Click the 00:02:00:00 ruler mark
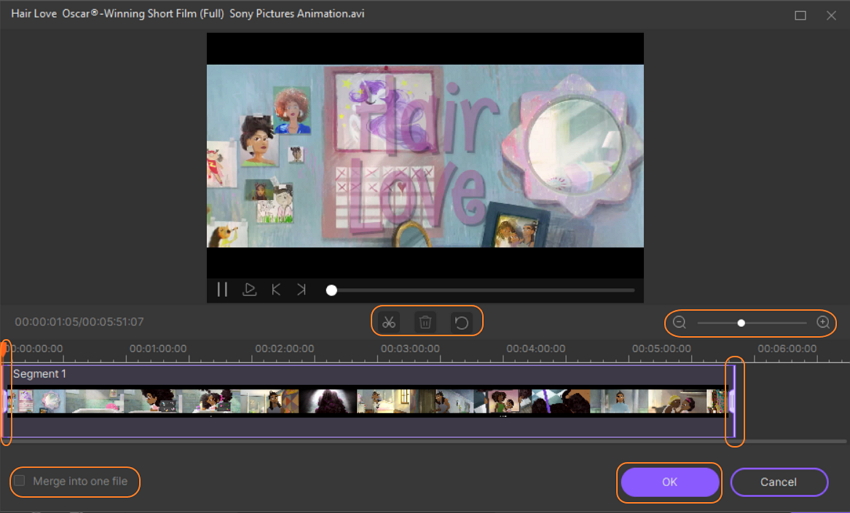The width and height of the screenshot is (850, 513). tap(284, 349)
